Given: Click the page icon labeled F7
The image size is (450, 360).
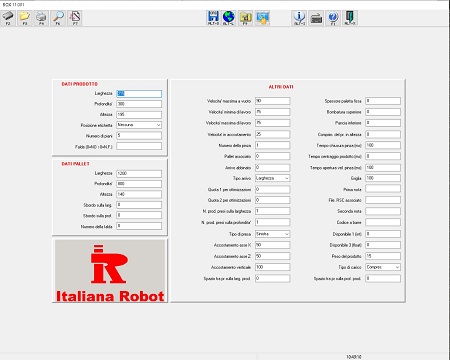Looking at the screenshot, I should (x=75, y=18).
